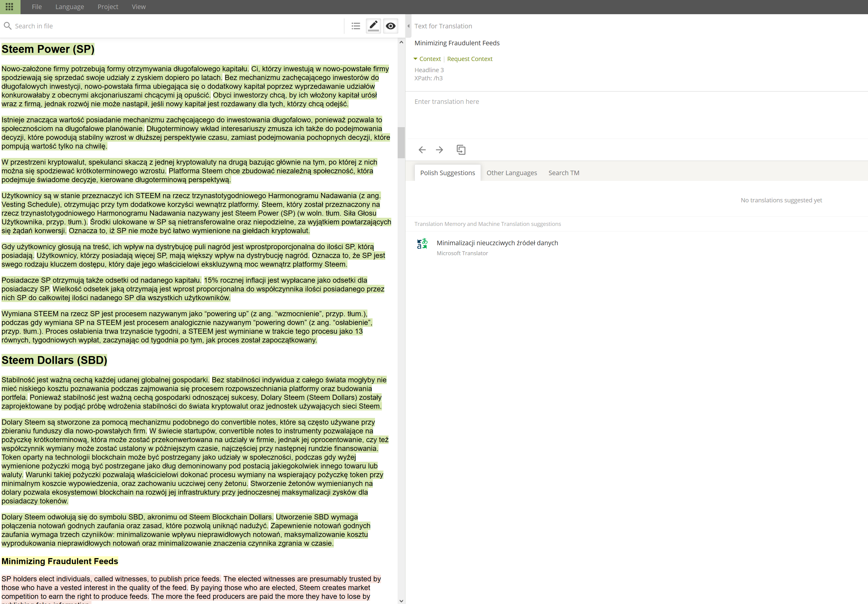
Task: Select sentence starting Dolary Steem odwołują się
Action: 137,517
